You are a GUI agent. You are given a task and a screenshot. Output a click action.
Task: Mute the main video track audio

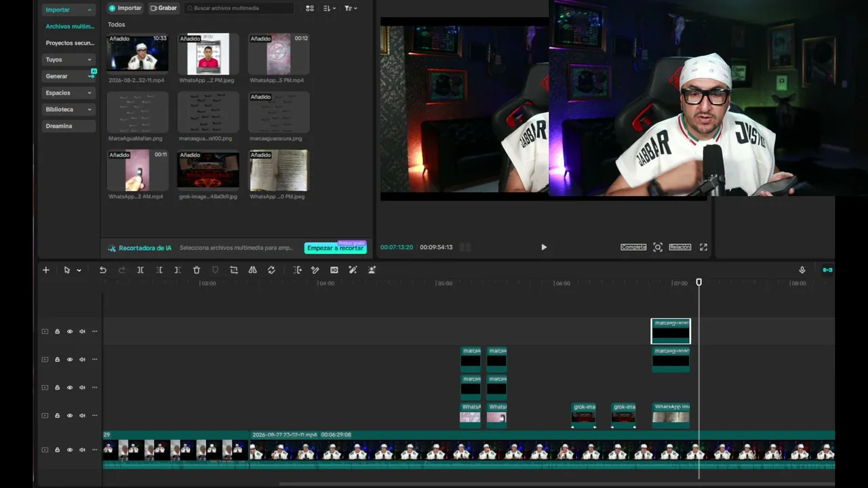82,449
